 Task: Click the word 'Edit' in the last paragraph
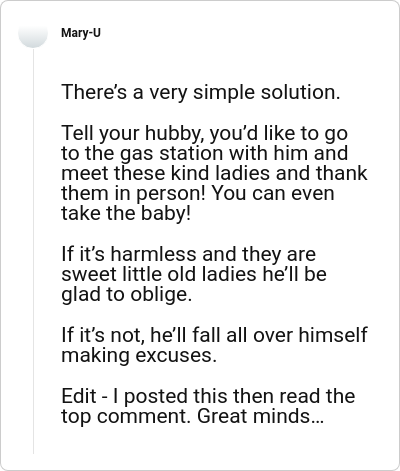coord(79,396)
